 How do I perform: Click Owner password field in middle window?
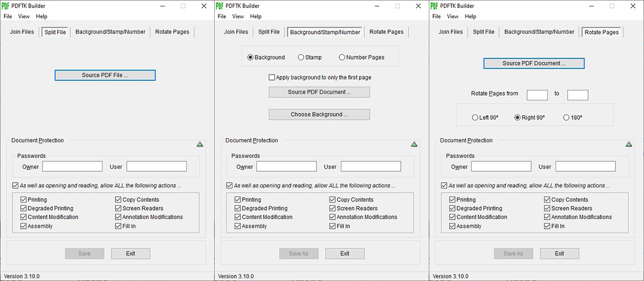coord(287,167)
